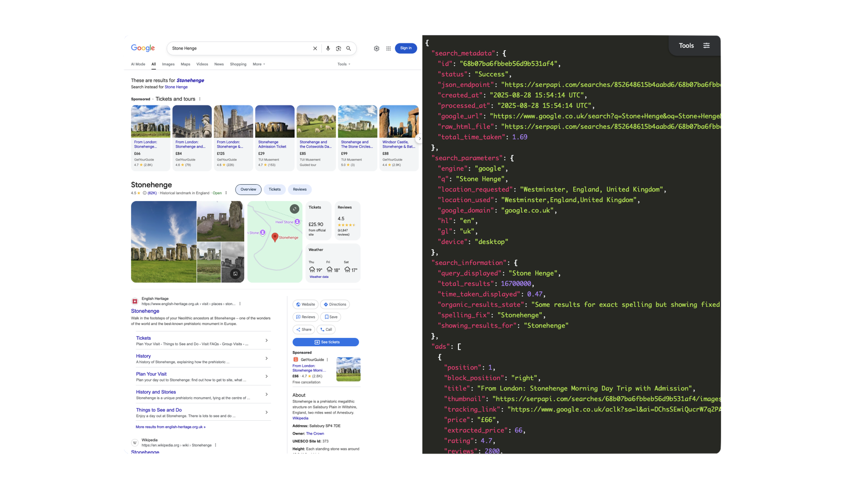Screen dimensions: 868x488
Task: Click the microphone voice search icon
Action: 328,48
